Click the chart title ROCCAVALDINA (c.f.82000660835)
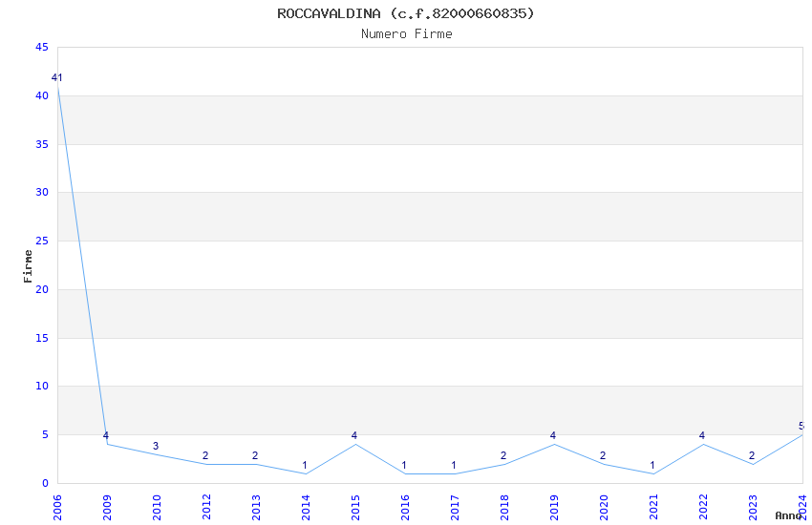812x525 pixels. coord(405,13)
